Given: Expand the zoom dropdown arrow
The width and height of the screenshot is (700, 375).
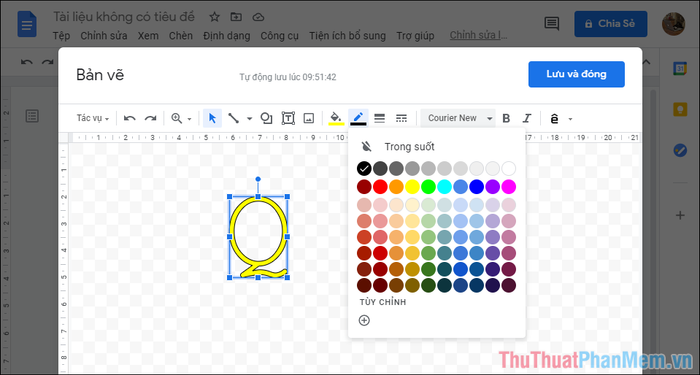Looking at the screenshot, I should tap(189, 119).
